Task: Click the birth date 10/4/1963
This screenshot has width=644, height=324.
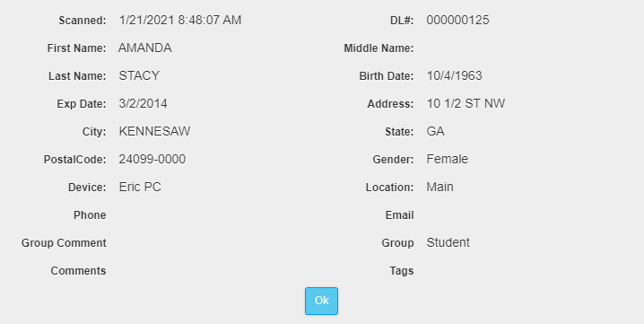Action: 454,75
